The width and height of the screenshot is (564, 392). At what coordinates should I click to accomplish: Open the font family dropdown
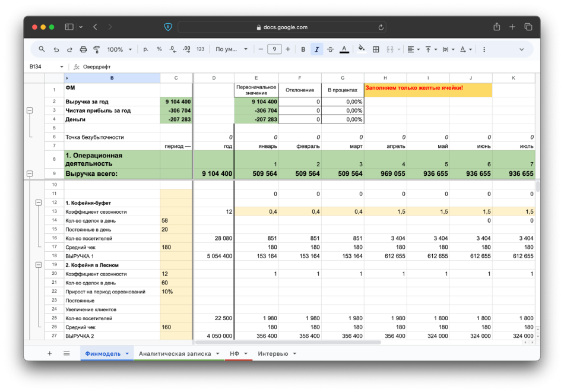pos(227,49)
